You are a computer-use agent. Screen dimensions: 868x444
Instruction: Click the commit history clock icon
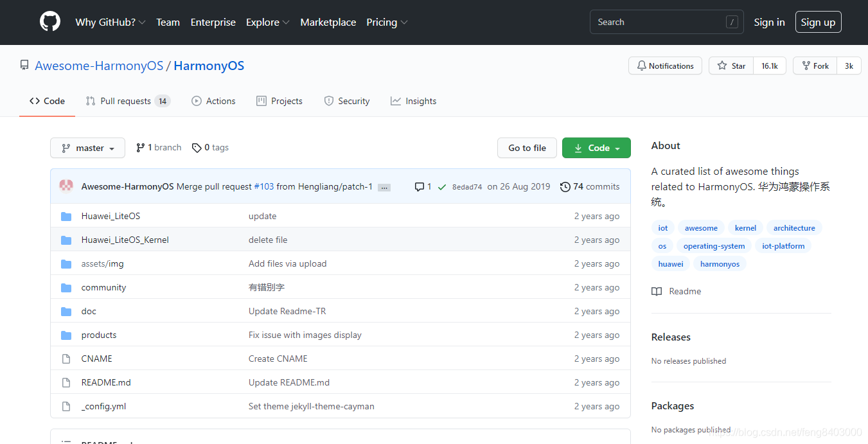[565, 187]
